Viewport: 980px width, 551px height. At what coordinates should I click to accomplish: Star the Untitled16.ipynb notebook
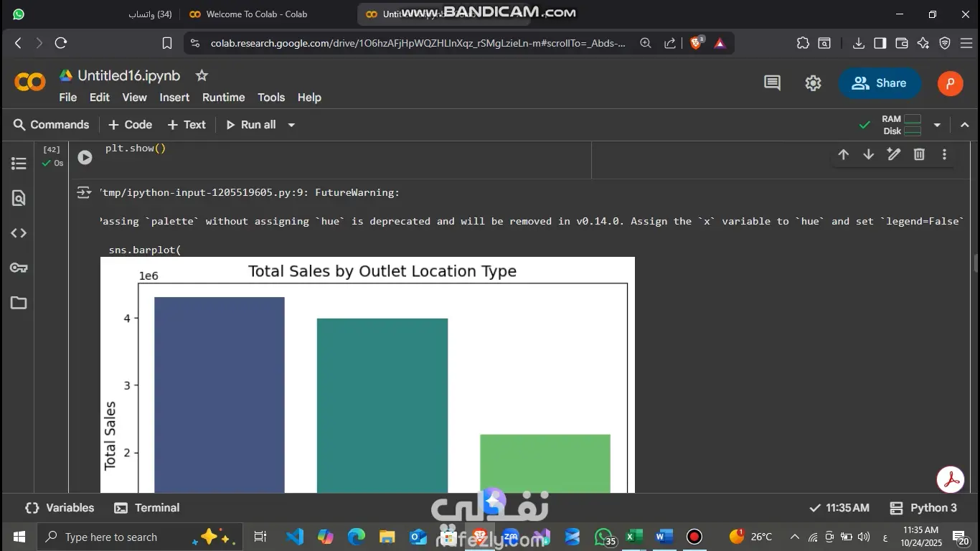pyautogui.click(x=202, y=75)
